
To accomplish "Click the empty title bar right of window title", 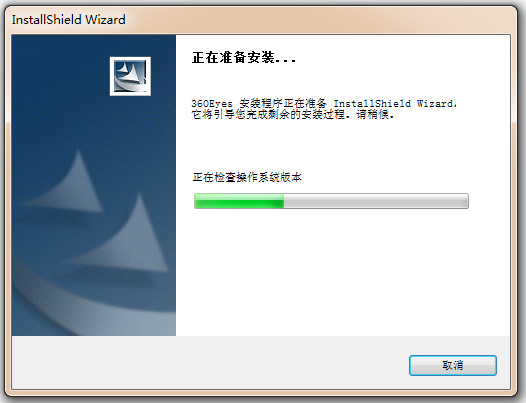I will (x=319, y=19).
